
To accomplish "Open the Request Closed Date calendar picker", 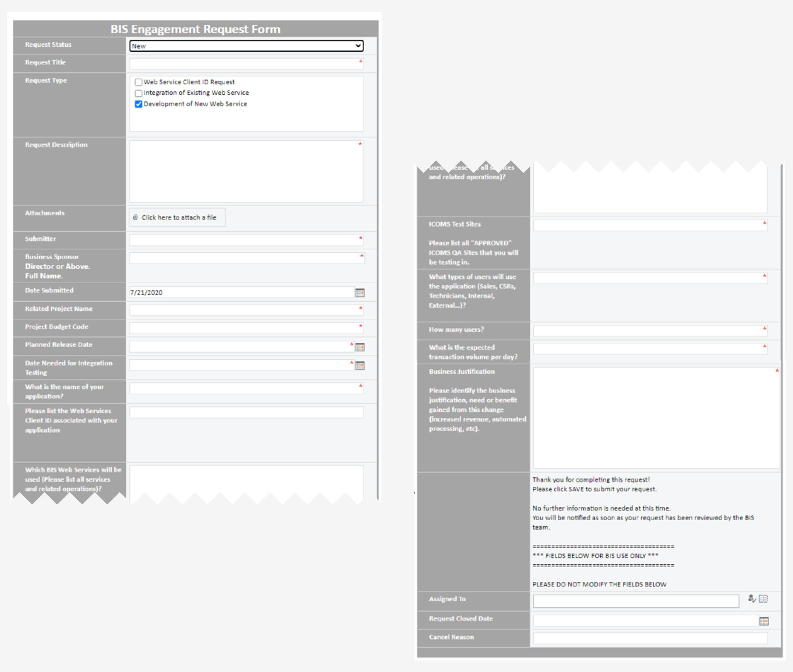I will [763, 621].
